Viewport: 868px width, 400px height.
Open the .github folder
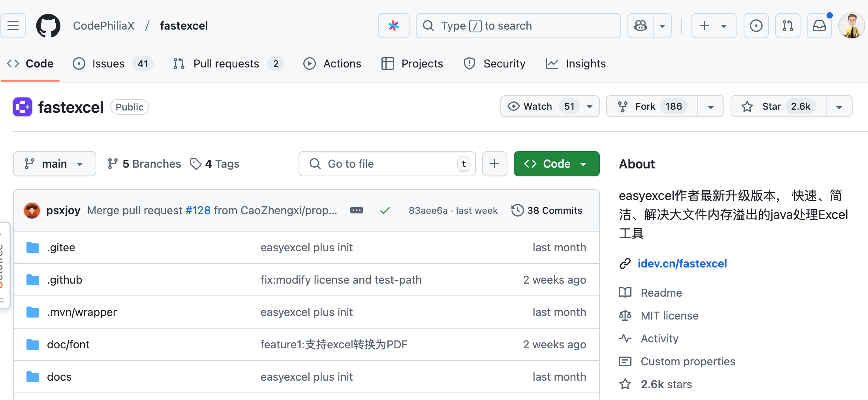tap(65, 280)
